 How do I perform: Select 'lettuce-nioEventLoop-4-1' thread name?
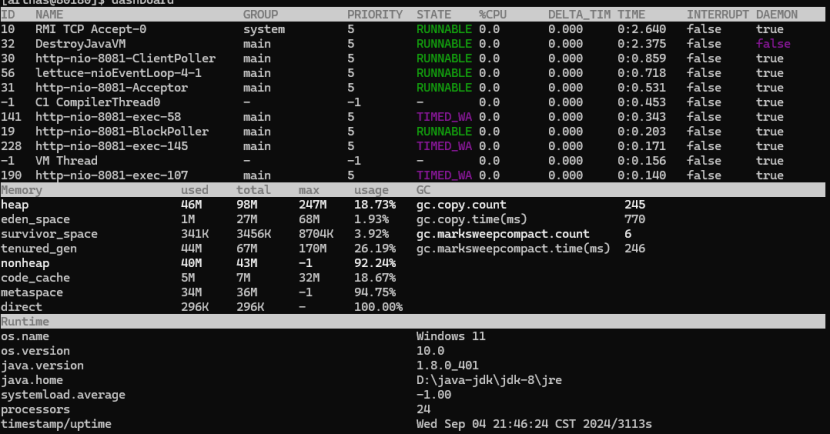pyautogui.click(x=119, y=73)
